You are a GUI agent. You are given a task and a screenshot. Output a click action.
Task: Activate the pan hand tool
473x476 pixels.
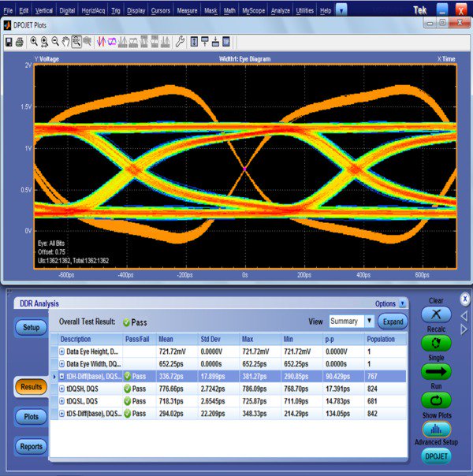[65, 42]
